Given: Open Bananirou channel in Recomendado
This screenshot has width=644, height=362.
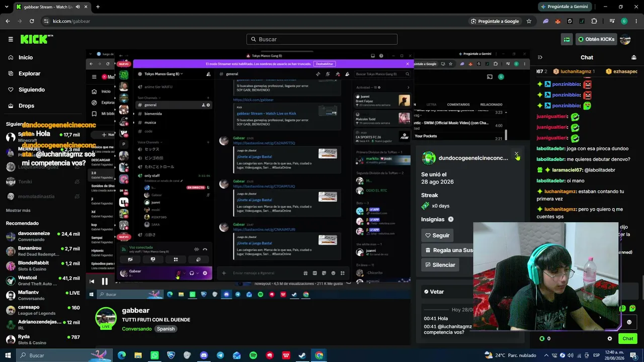Looking at the screenshot, I should (43, 251).
